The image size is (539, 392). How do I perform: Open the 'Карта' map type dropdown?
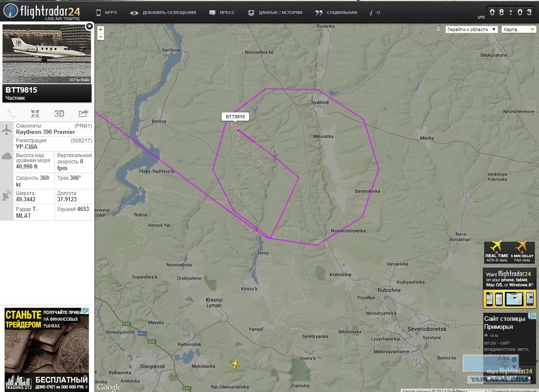click(518, 29)
